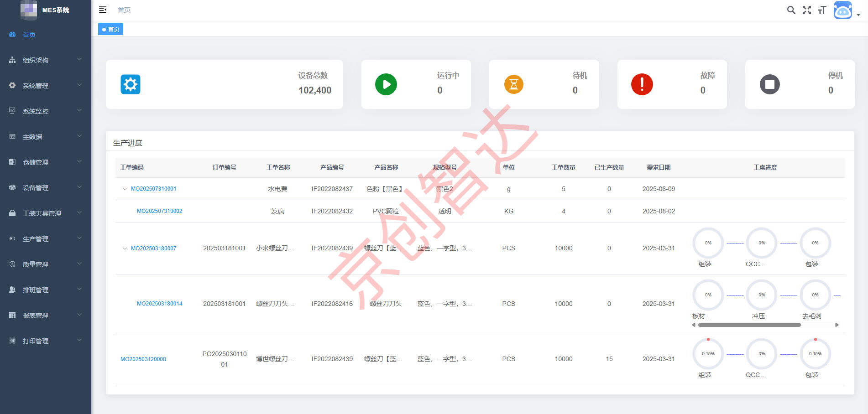This screenshot has width=868, height=414.
Task: Click the 组装 0.15% progress circle
Action: click(x=708, y=353)
